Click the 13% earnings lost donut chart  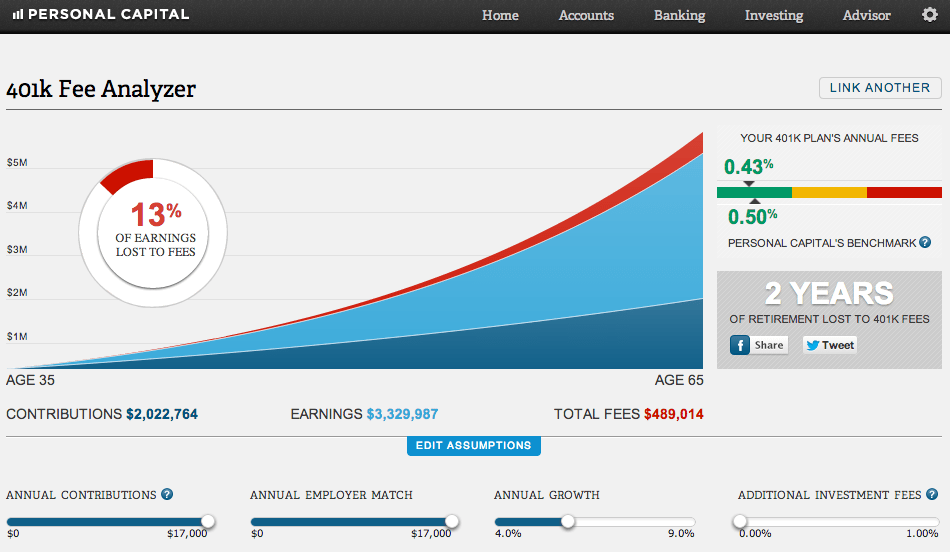(x=148, y=229)
